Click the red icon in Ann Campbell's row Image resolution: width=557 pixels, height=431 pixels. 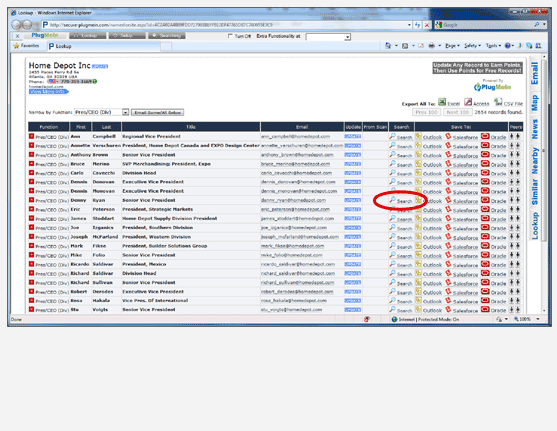point(31,136)
